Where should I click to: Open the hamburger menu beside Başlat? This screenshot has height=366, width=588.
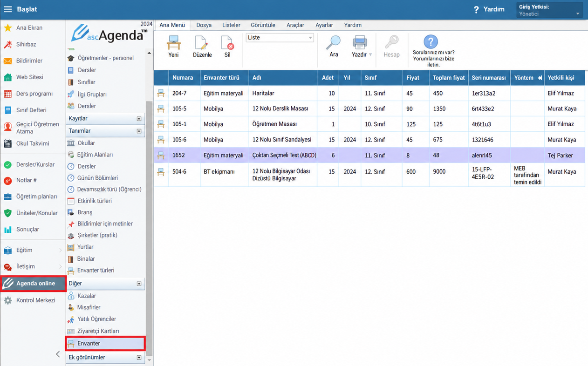pyautogui.click(x=8, y=9)
